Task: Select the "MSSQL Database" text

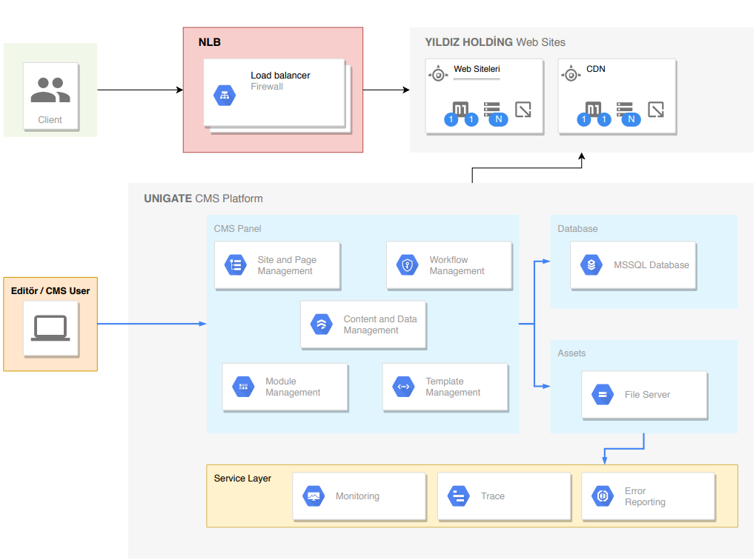Action: coord(651,265)
